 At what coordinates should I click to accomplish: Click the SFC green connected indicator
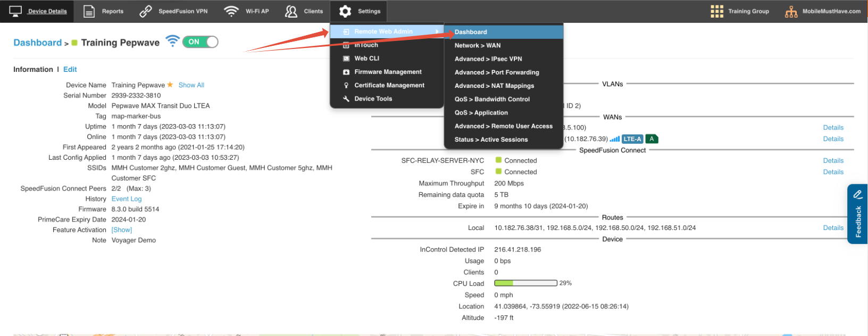498,171
